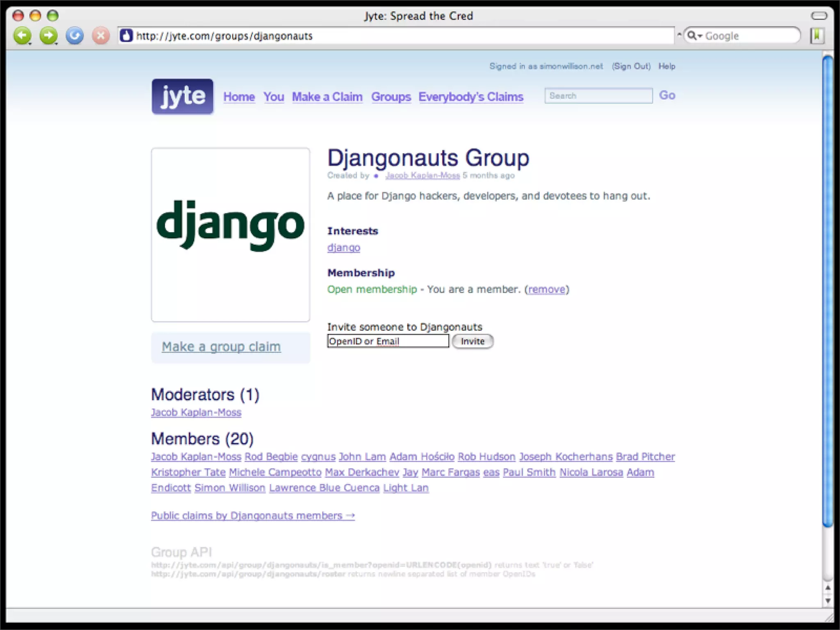This screenshot has width=840, height=630.
Task: Click the red stop loading icon
Action: point(100,36)
